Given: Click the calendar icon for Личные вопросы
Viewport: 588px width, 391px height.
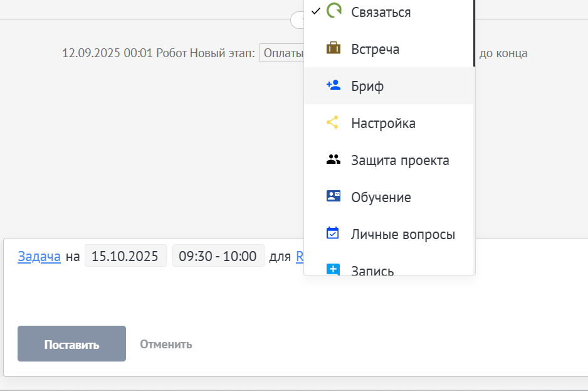Looking at the screenshot, I should click(x=333, y=233).
